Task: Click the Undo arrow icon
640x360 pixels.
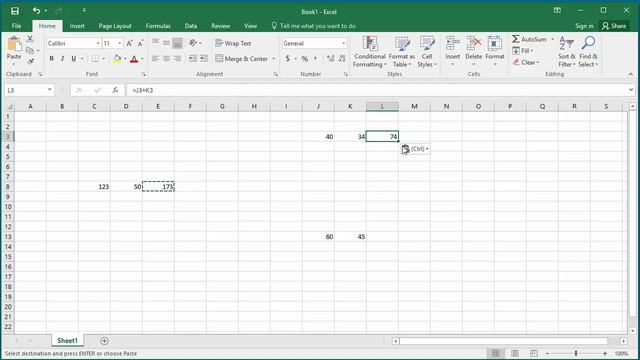Action: [x=36, y=11]
